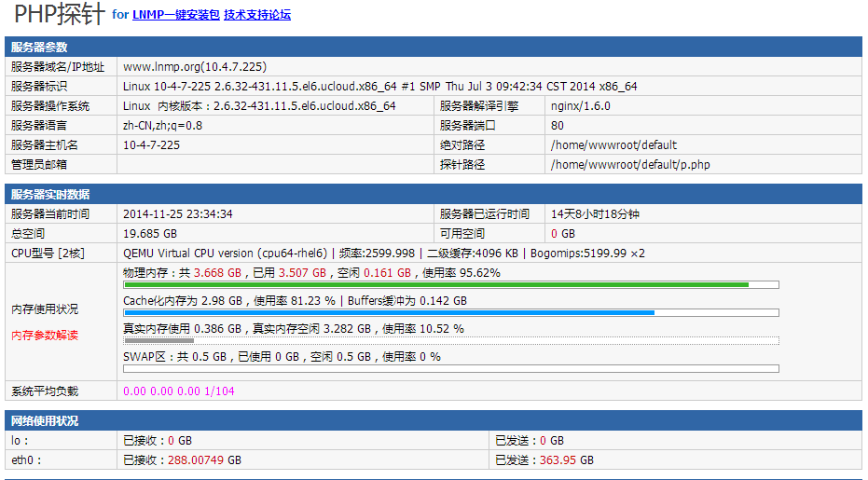Open the LNMP一键安装包 link
Screen dimensions: 868x480
point(176,15)
